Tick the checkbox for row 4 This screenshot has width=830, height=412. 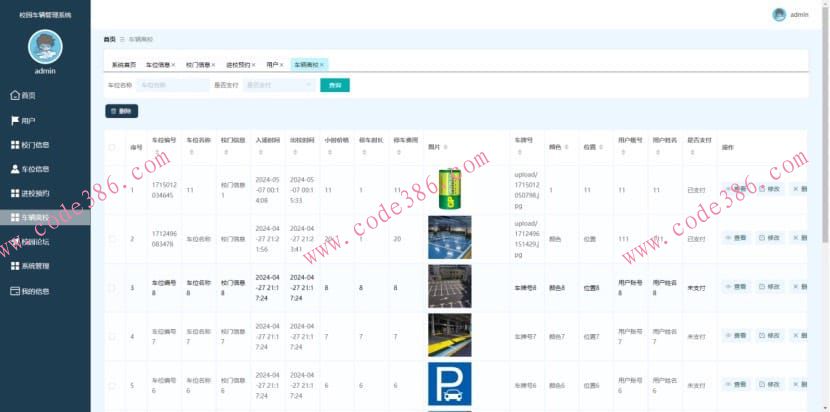coord(112,336)
